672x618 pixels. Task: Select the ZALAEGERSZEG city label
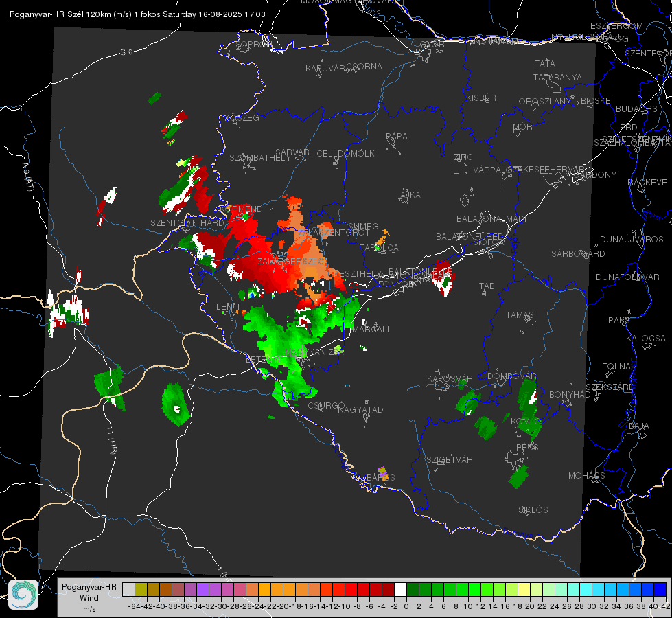(292, 261)
